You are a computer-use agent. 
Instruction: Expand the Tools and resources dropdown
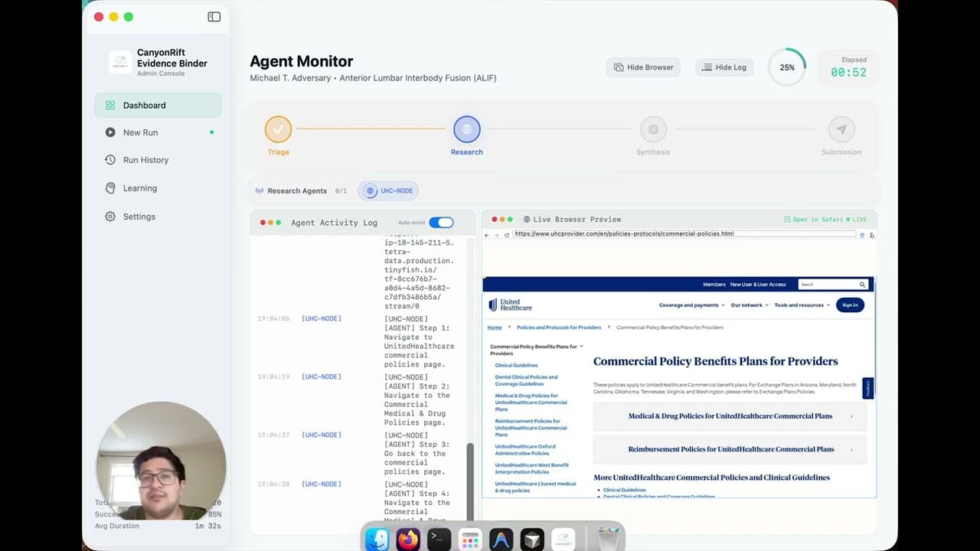pyautogui.click(x=802, y=305)
